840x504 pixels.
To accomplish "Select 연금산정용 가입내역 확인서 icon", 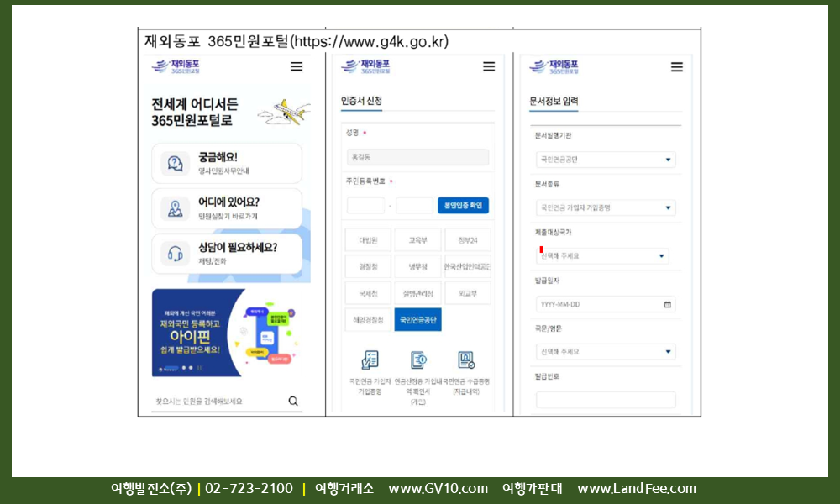I will [x=417, y=361].
